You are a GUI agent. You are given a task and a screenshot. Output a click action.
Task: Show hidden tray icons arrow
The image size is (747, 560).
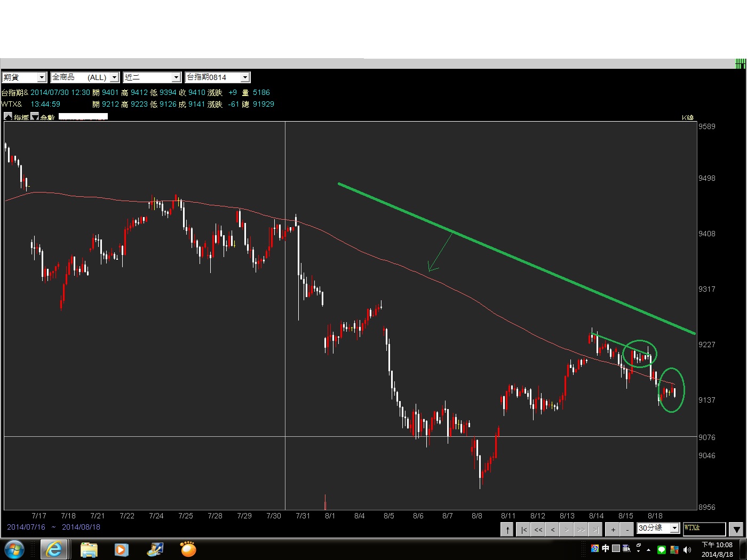[x=648, y=550]
